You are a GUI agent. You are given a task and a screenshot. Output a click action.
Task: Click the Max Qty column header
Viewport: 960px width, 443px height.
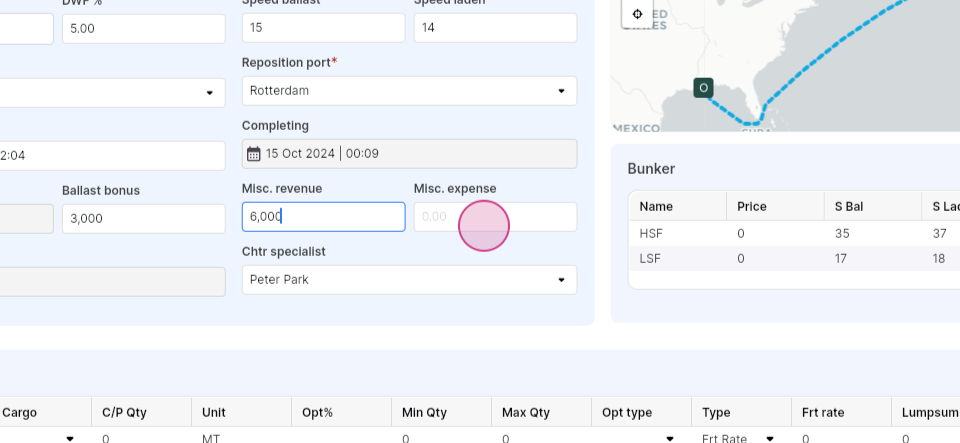tap(525, 412)
